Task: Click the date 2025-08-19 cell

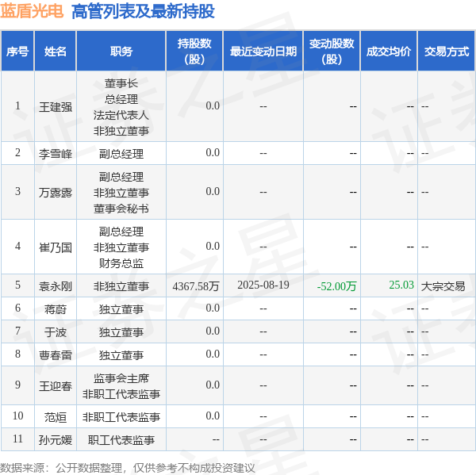Action: click(263, 284)
